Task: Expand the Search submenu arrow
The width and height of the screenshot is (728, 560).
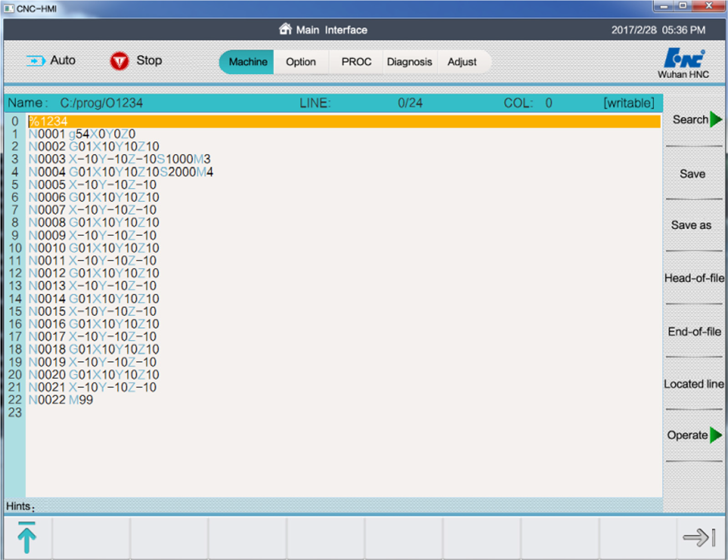Action: [x=716, y=120]
